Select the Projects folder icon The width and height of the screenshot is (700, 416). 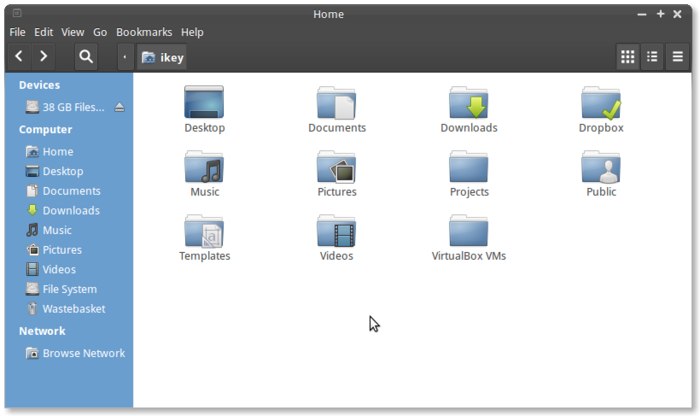(x=468, y=166)
